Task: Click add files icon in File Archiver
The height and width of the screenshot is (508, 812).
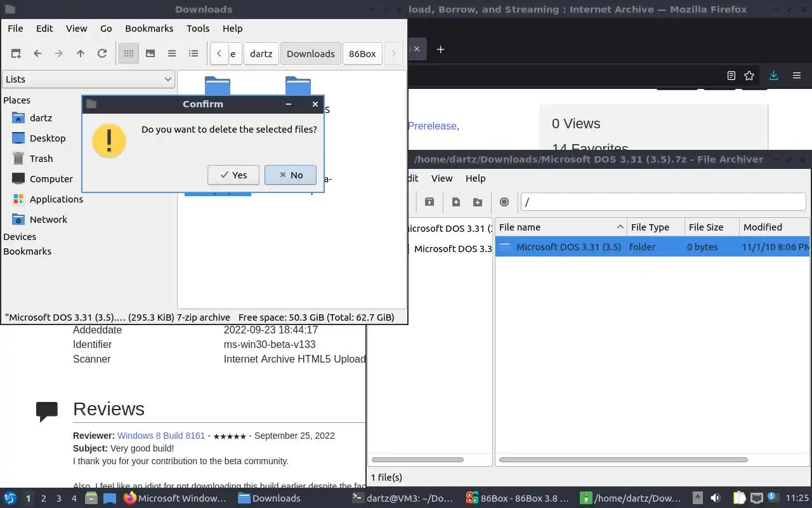Action: click(456, 202)
